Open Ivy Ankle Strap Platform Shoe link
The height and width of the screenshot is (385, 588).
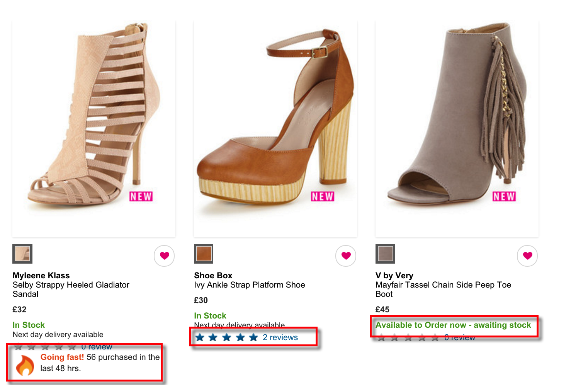click(250, 285)
